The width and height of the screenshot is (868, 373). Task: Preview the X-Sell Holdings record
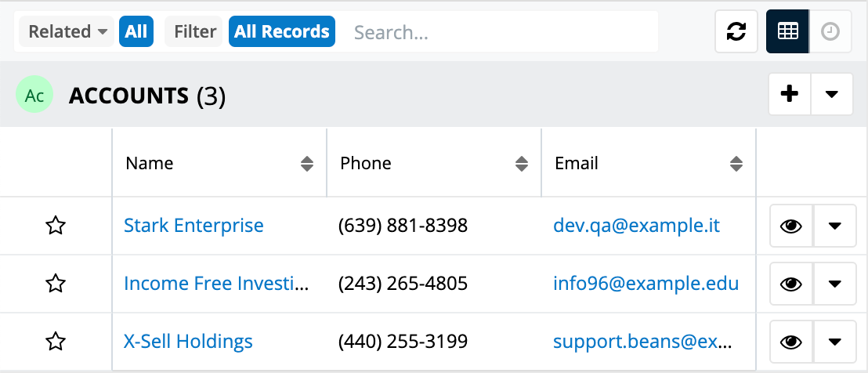pyautogui.click(x=791, y=342)
